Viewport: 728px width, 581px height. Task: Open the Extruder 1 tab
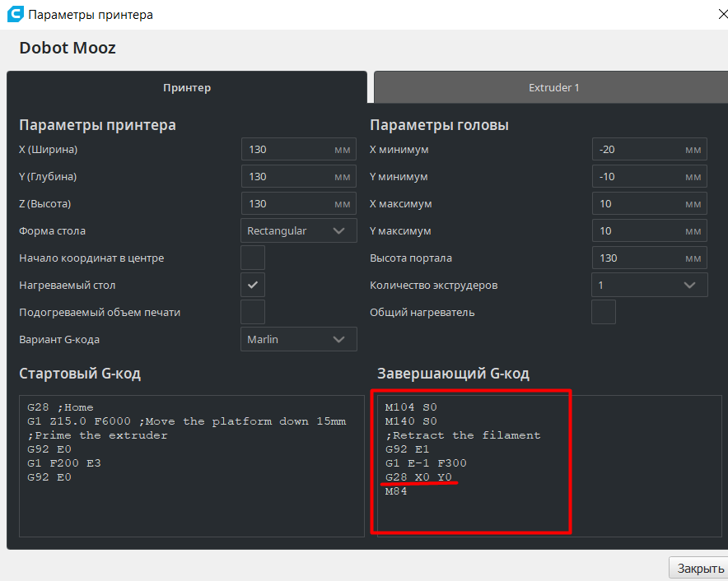[x=552, y=87]
